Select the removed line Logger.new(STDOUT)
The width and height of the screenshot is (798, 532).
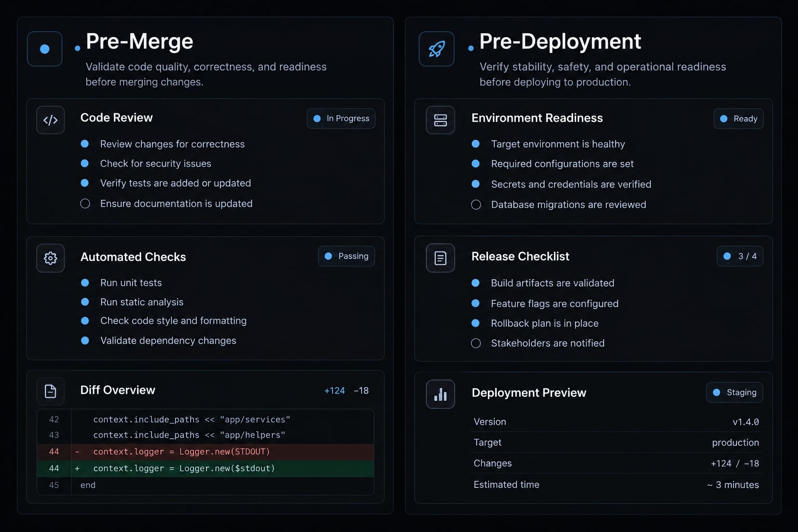(206, 452)
